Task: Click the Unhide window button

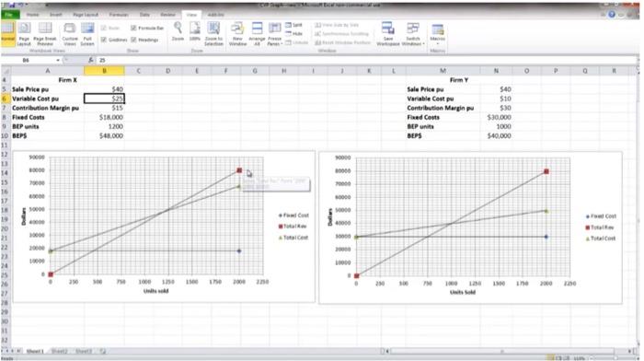Action: pyautogui.click(x=296, y=42)
